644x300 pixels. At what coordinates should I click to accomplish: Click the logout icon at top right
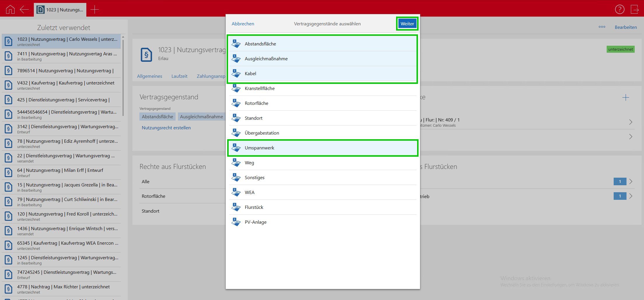click(634, 10)
